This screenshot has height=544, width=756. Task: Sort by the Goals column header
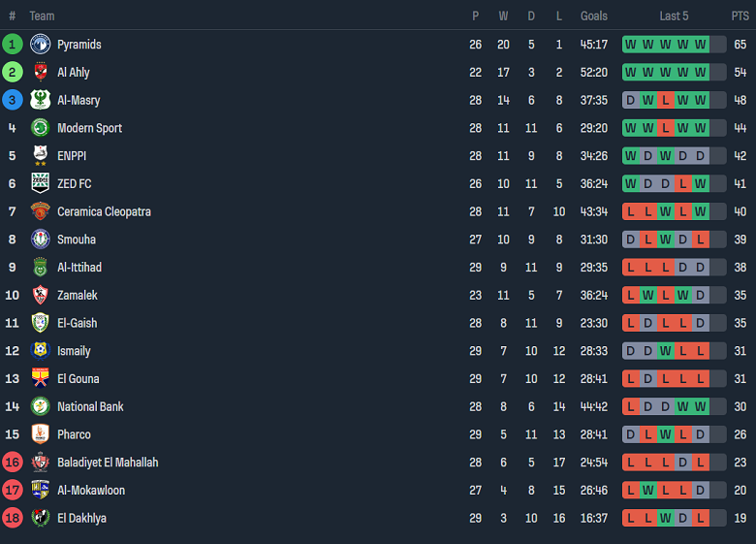594,16
